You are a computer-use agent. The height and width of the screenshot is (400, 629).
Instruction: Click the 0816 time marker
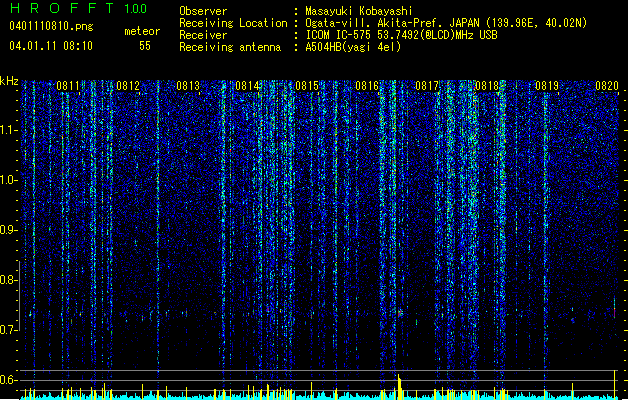[x=367, y=86]
